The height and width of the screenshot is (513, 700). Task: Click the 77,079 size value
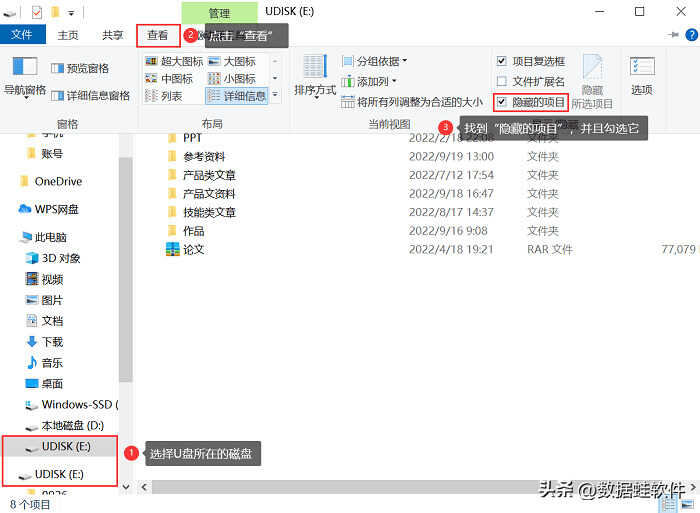[678, 249]
